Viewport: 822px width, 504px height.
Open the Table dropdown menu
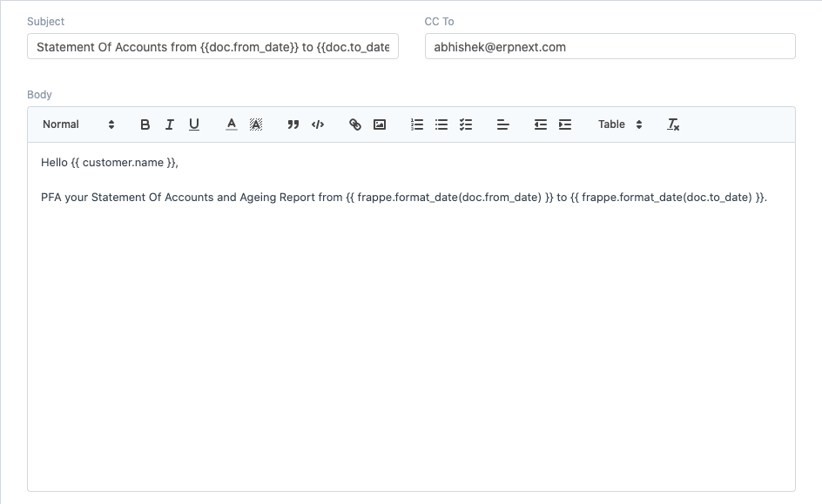(x=620, y=124)
